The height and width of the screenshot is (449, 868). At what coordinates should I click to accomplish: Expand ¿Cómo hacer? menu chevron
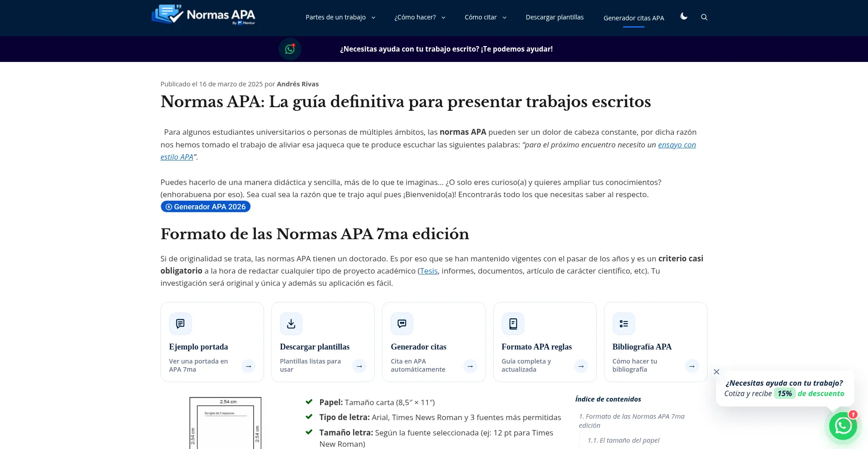(x=443, y=18)
